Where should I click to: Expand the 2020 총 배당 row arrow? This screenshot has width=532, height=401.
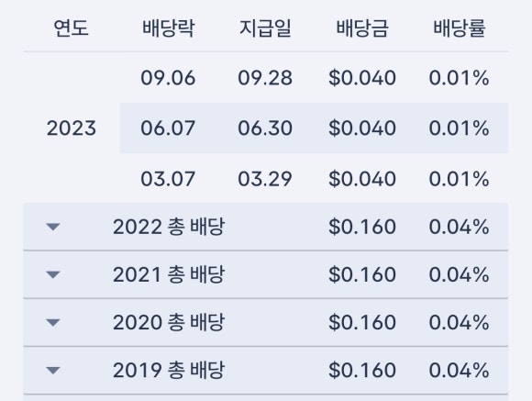click(x=53, y=322)
